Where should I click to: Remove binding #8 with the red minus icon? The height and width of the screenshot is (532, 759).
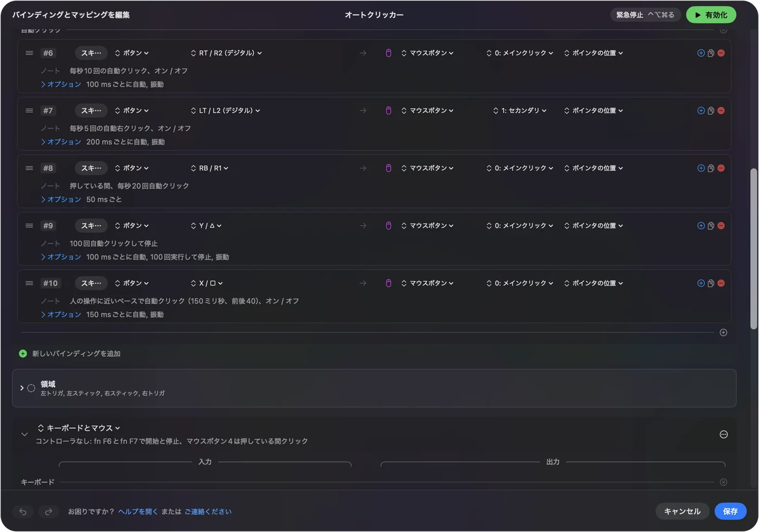(x=721, y=168)
